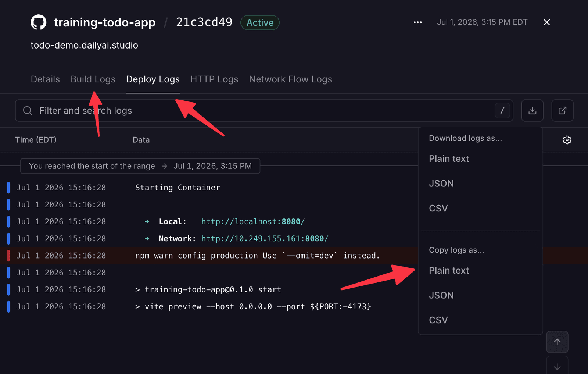The image size is (588, 374).
Task: Download logs as JSON
Action: click(x=441, y=184)
